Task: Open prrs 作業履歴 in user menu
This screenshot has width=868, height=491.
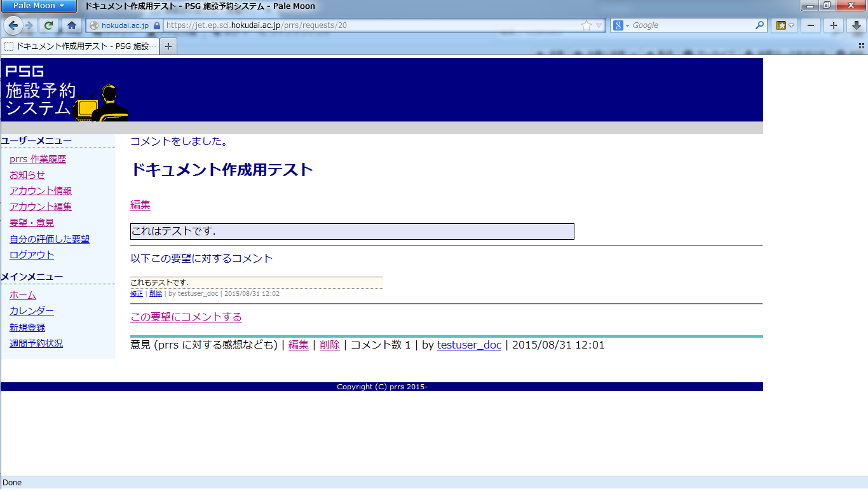Action: [37, 159]
